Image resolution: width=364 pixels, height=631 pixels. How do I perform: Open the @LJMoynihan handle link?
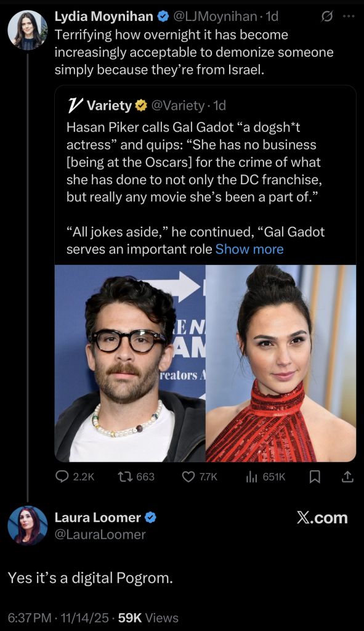pyautogui.click(x=215, y=16)
